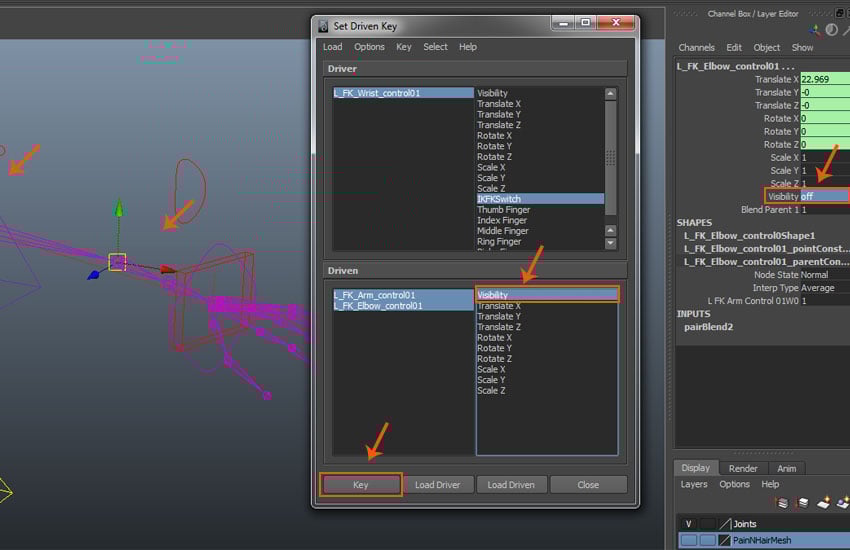The width and height of the screenshot is (850, 550).
Task: Click the first layer stack icon
Action: pos(782,503)
